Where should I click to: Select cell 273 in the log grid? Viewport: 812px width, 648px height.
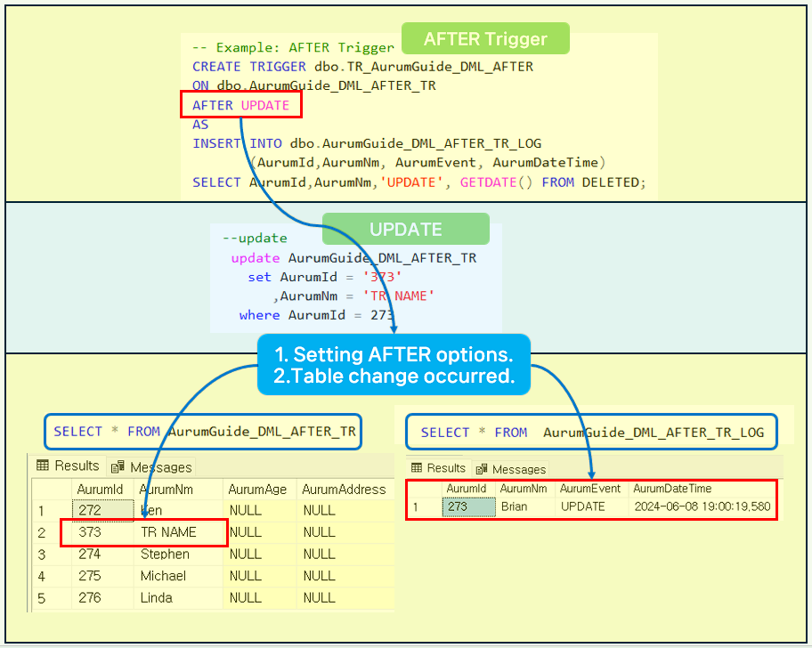(x=468, y=506)
